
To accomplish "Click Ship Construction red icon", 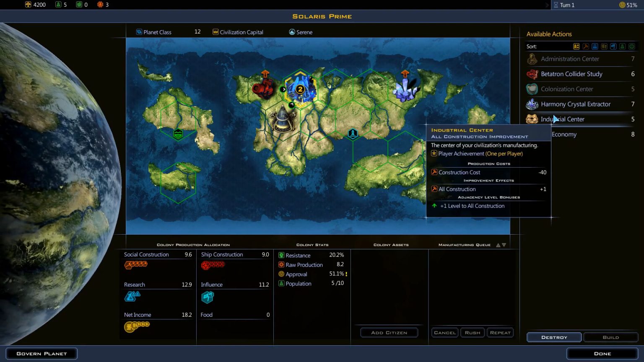I will tap(213, 265).
